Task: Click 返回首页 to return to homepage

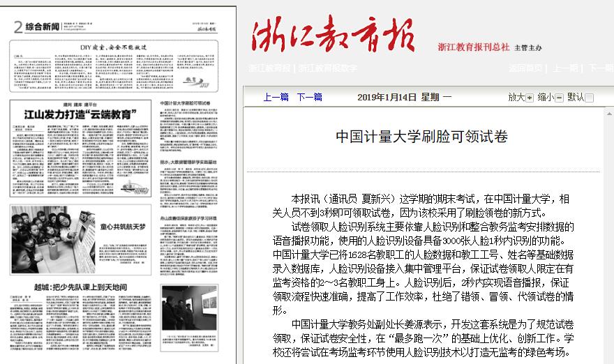Action: [525, 68]
